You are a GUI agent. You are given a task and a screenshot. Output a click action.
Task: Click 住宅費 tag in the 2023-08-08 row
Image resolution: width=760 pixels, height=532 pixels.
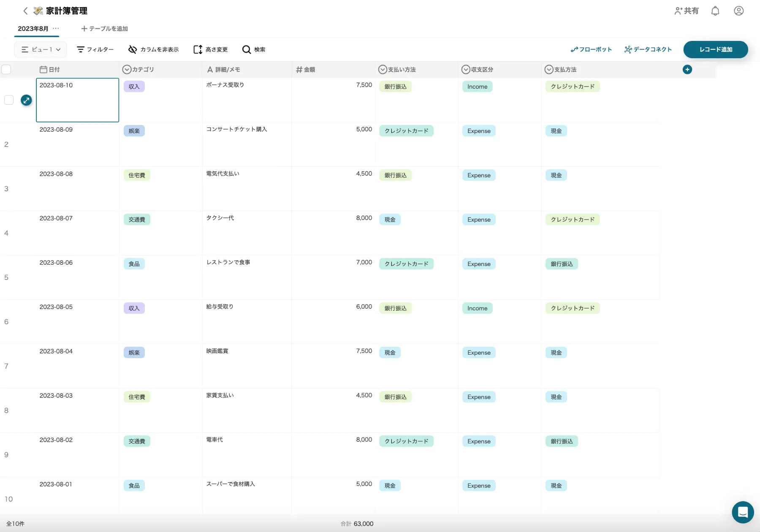tap(137, 175)
